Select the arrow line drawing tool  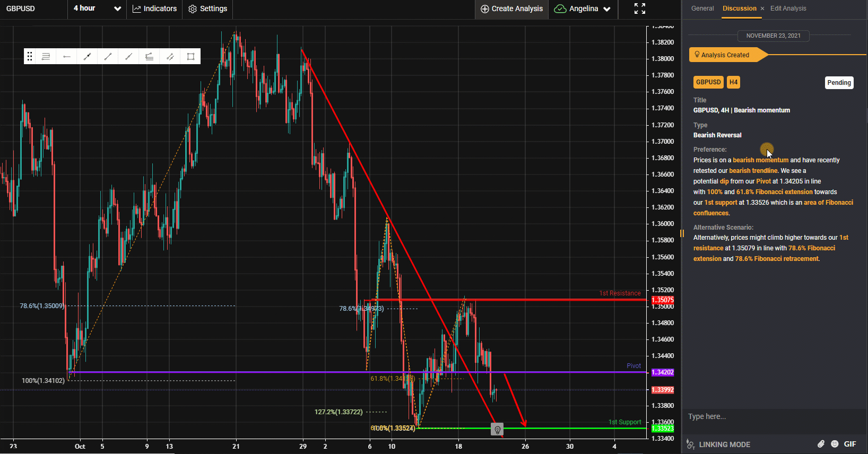(x=87, y=56)
